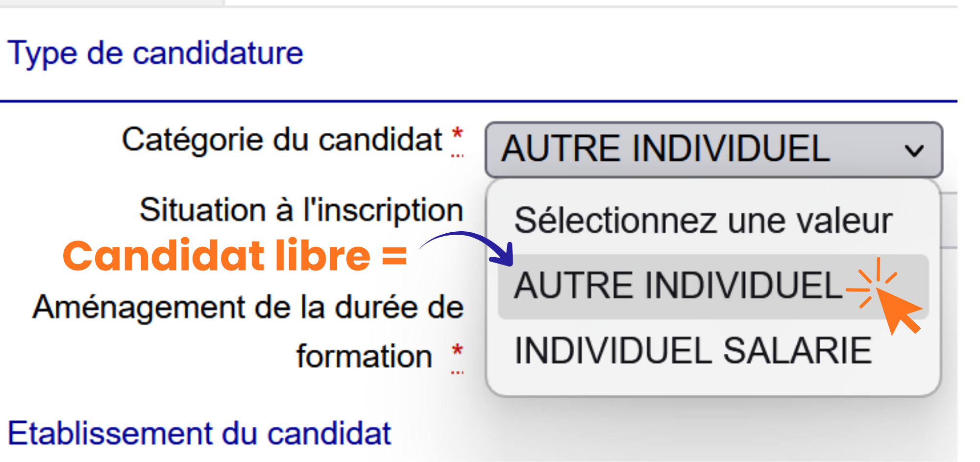Click the chevron arrow of the category dropdown
980x462 pixels.
tap(914, 150)
